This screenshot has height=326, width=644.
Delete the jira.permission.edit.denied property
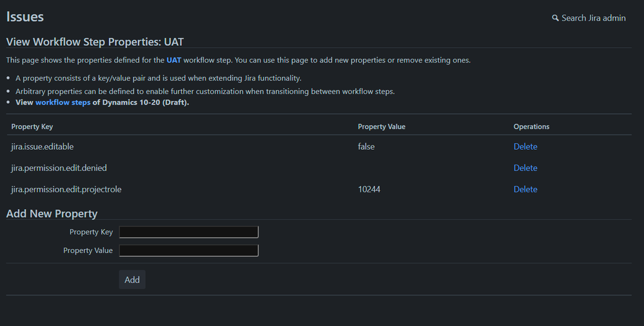[525, 168]
